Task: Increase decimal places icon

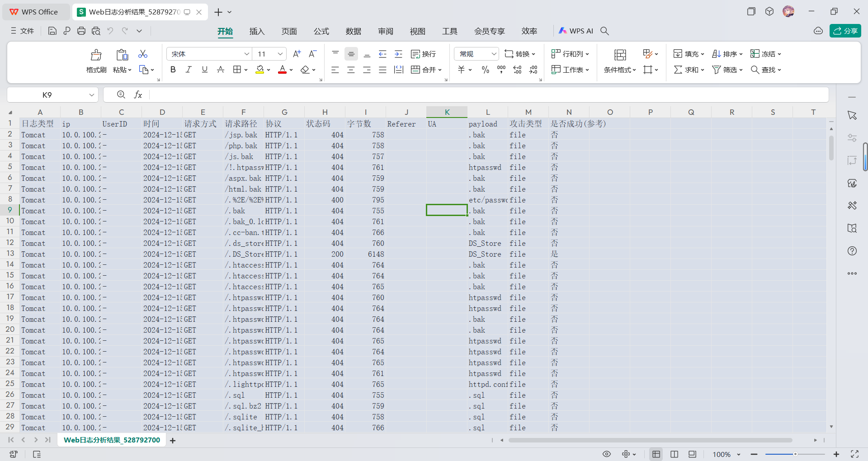Action: (518, 70)
